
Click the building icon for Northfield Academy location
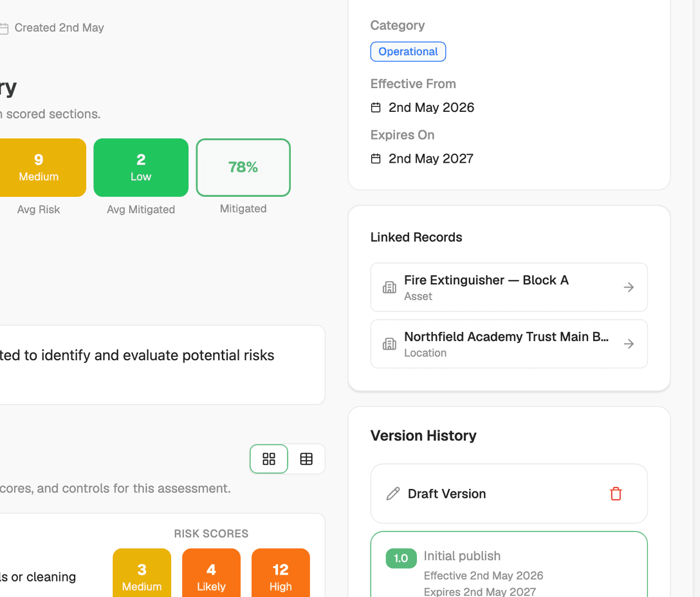[x=389, y=344]
